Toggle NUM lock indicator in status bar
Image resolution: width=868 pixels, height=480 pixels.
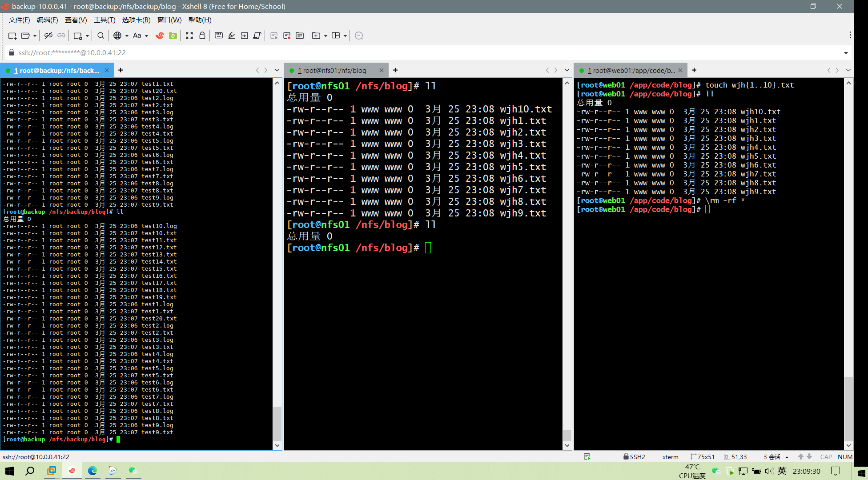pos(844,456)
